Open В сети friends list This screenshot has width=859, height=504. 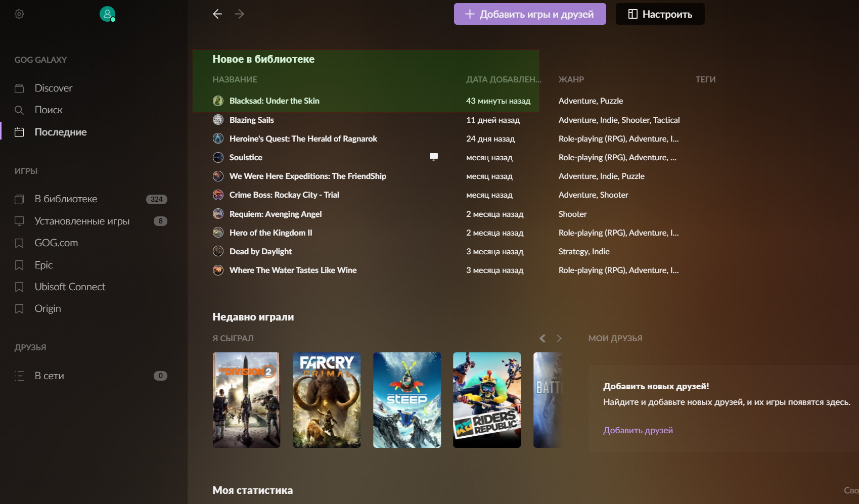point(49,376)
